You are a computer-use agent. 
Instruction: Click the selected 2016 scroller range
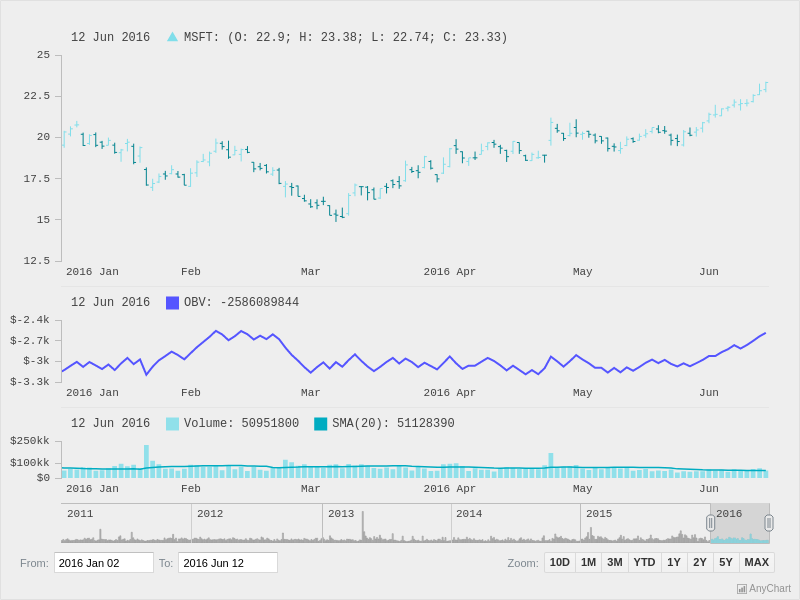pyautogui.click(x=740, y=523)
